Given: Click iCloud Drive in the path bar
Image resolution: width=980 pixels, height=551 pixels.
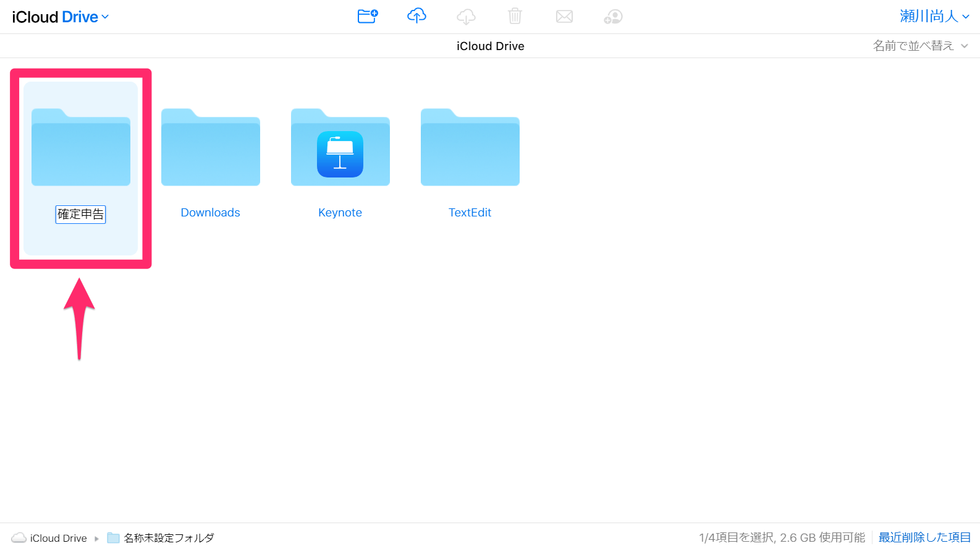Looking at the screenshot, I should pos(59,538).
